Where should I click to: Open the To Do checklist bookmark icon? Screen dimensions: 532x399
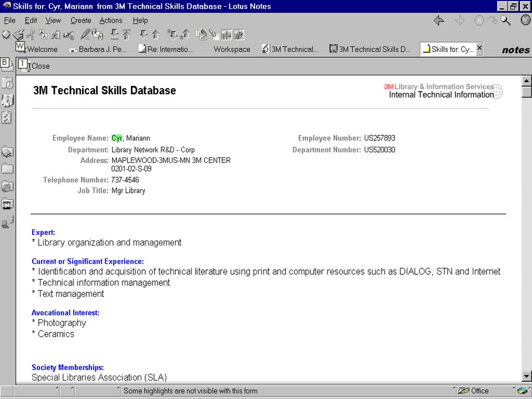(7, 117)
